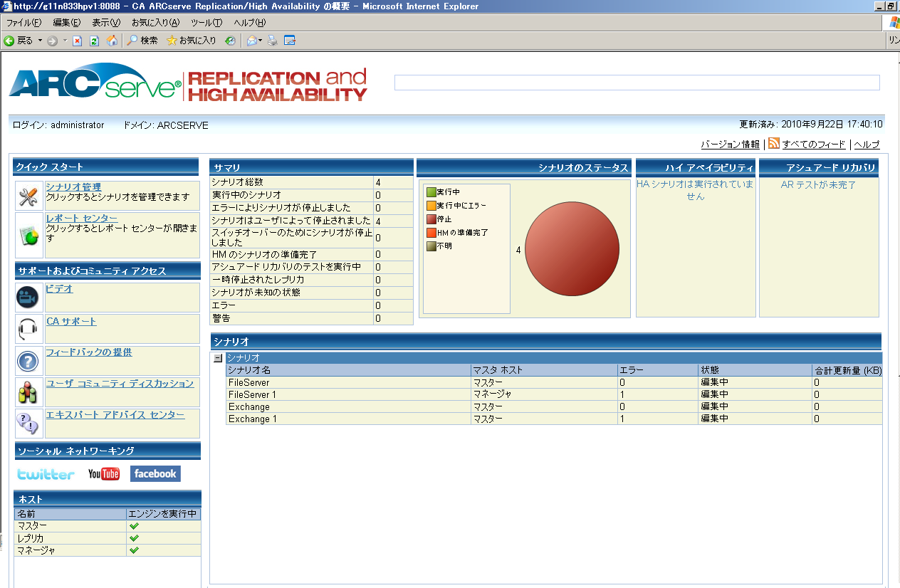This screenshot has width=900, height=588.
Task: Open the Twitter social icon
Action: [46, 474]
